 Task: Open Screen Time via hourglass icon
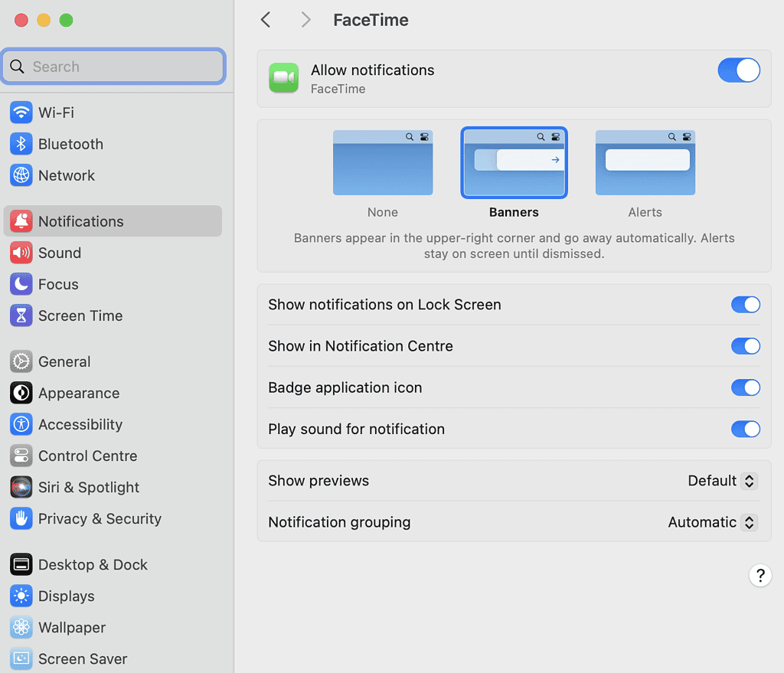pyautogui.click(x=21, y=315)
